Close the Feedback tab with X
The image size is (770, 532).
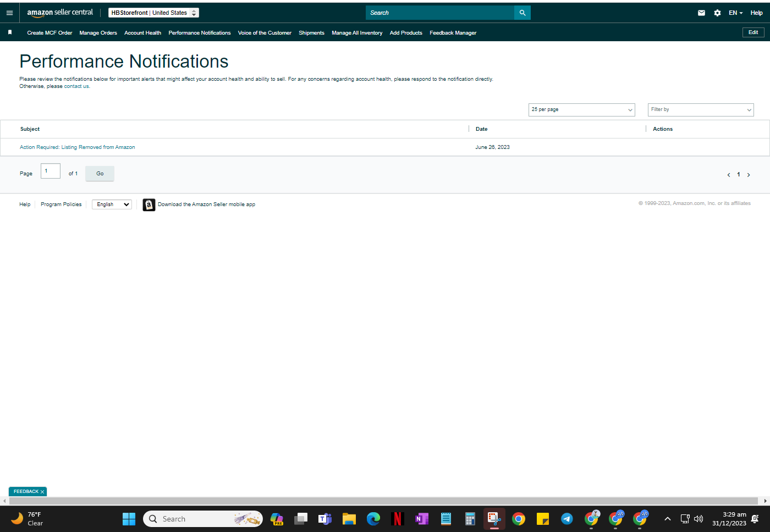click(x=42, y=492)
